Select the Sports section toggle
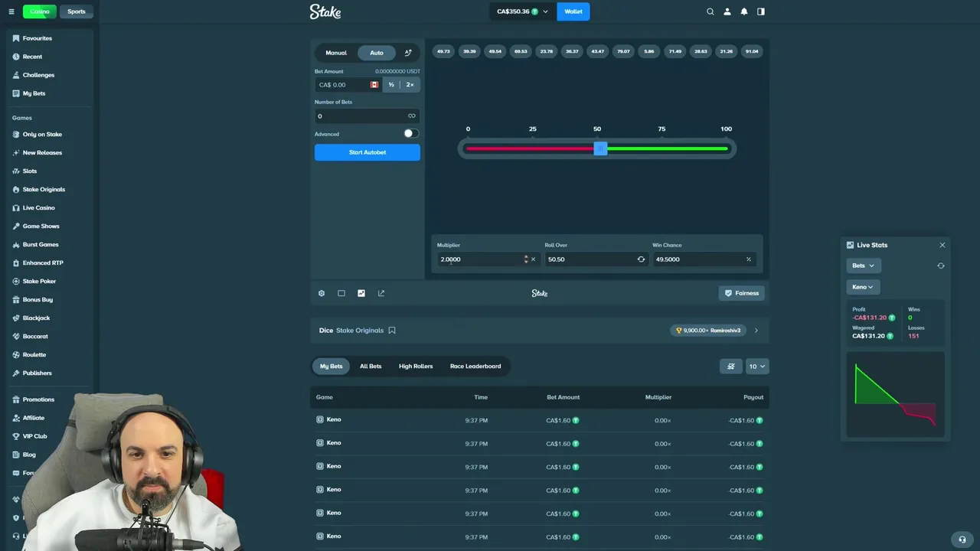This screenshot has height=551, width=980. click(x=77, y=11)
